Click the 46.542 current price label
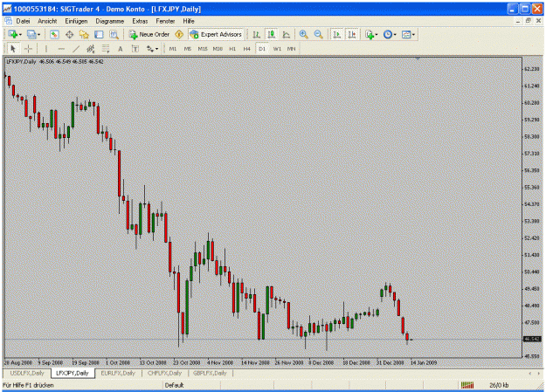Image resolution: width=546 pixels, height=392 pixels. click(x=533, y=339)
